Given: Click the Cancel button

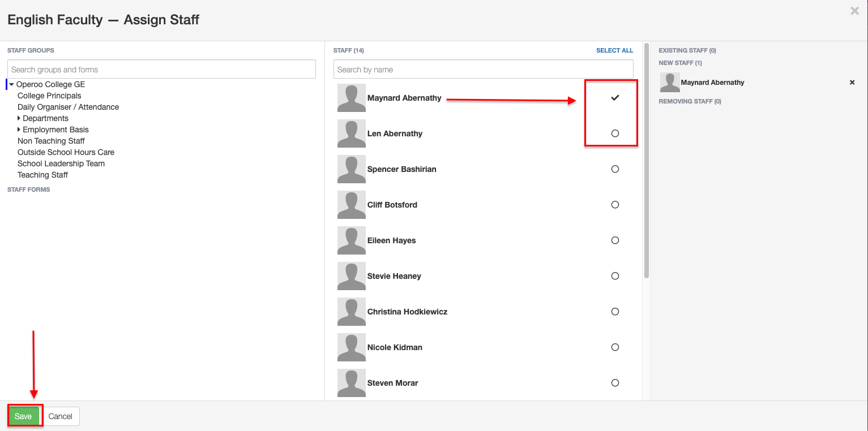Looking at the screenshot, I should click(x=60, y=416).
